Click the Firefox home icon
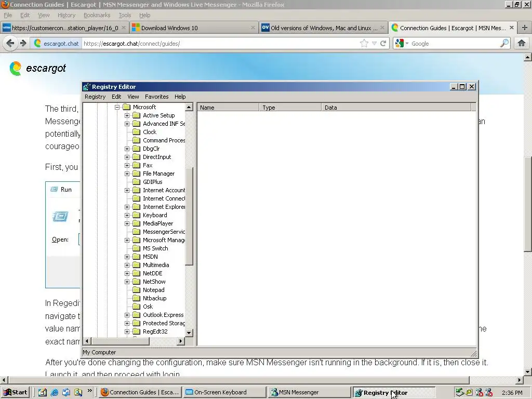 click(522, 44)
